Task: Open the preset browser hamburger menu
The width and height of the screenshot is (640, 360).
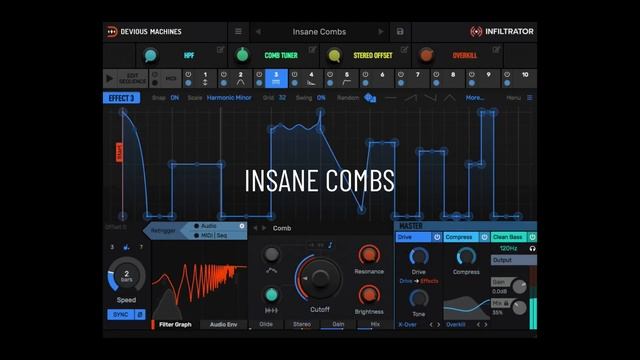Action: 238,31
